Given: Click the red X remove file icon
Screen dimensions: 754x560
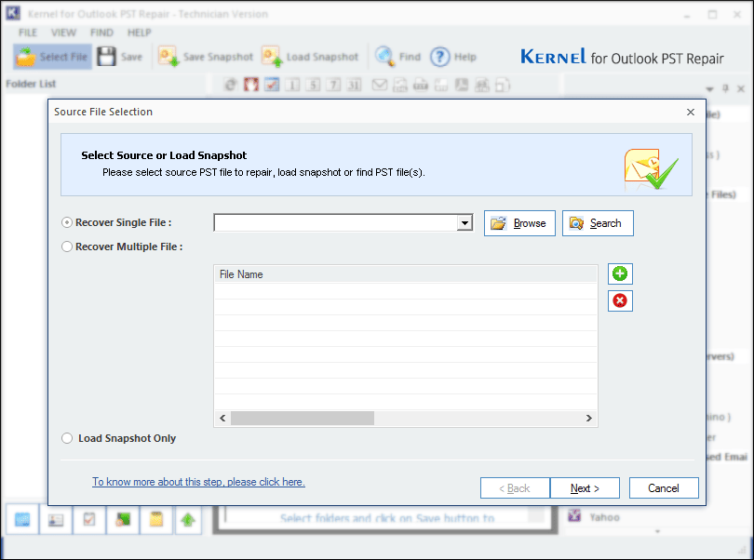Looking at the screenshot, I should pyautogui.click(x=620, y=300).
